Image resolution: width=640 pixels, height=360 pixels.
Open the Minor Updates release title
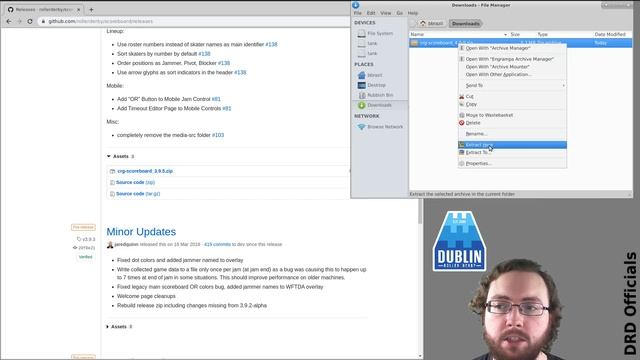[141, 232]
